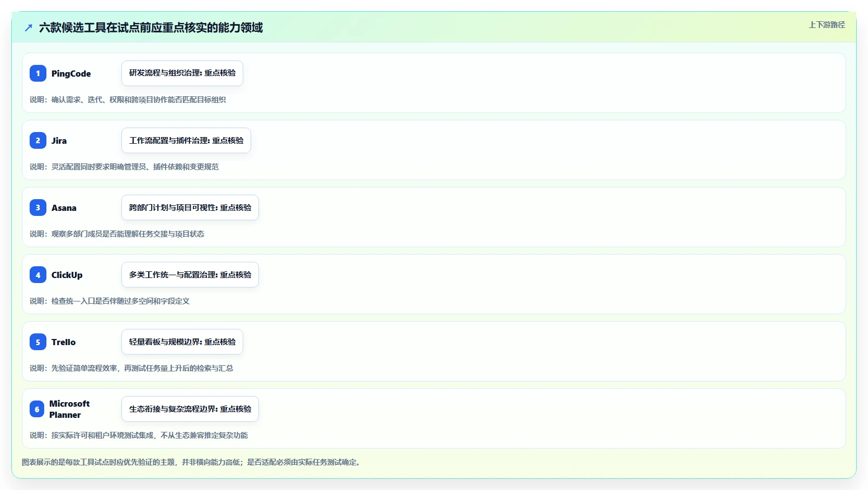Select the 跨部门计划与项目可视性 tag
Viewport: 868px width, 490px height.
pyautogui.click(x=190, y=208)
